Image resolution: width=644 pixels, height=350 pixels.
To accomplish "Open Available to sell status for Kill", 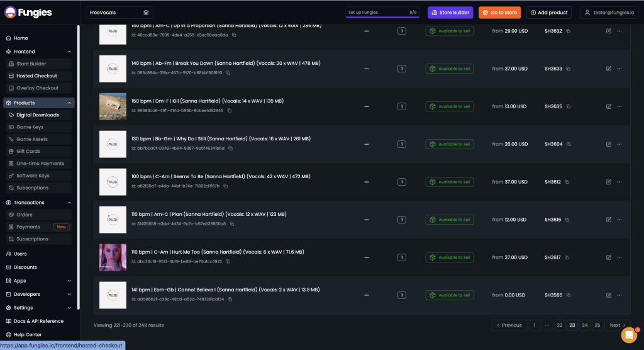I will pyautogui.click(x=449, y=106).
